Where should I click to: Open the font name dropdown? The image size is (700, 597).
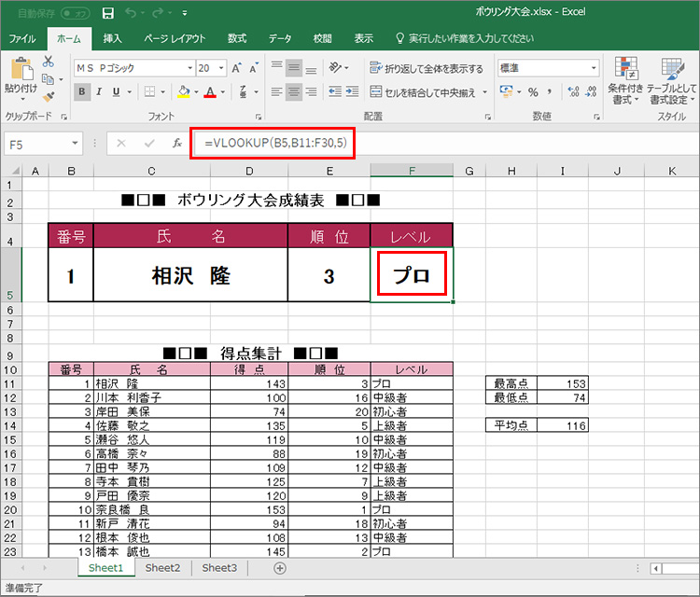[188, 68]
